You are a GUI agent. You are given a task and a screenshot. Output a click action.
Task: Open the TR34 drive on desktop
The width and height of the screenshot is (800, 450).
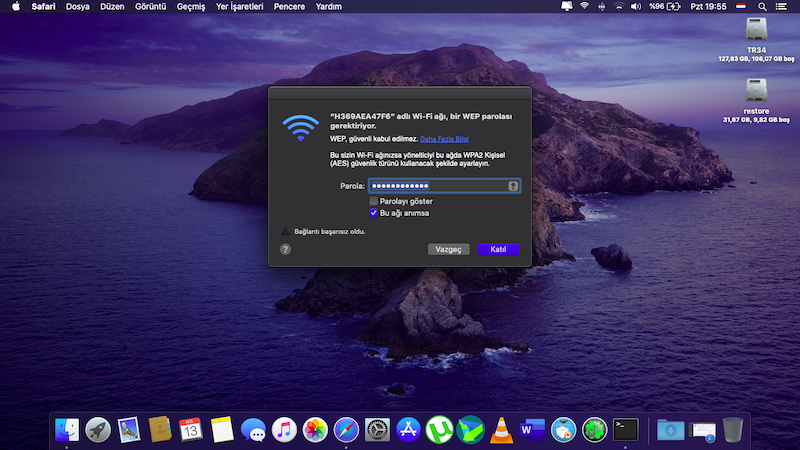click(x=756, y=30)
